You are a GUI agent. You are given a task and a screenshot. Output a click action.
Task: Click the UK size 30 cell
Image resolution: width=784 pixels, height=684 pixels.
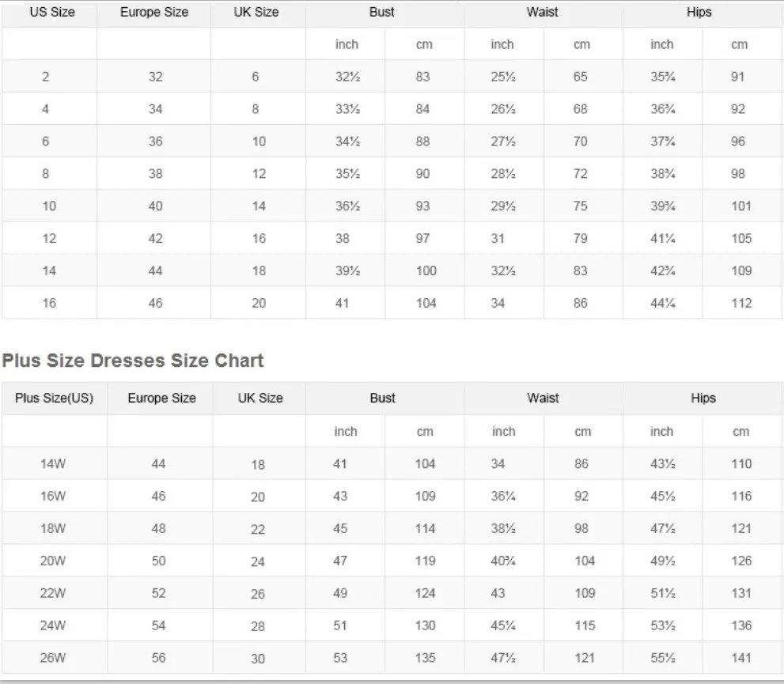point(259,659)
